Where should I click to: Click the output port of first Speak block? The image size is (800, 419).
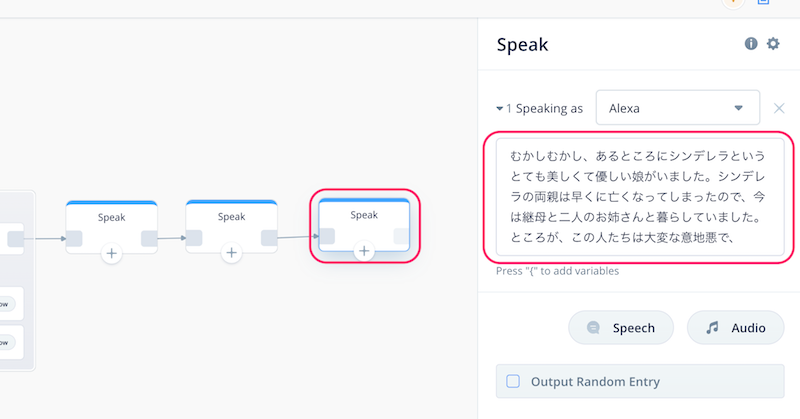[149, 238]
